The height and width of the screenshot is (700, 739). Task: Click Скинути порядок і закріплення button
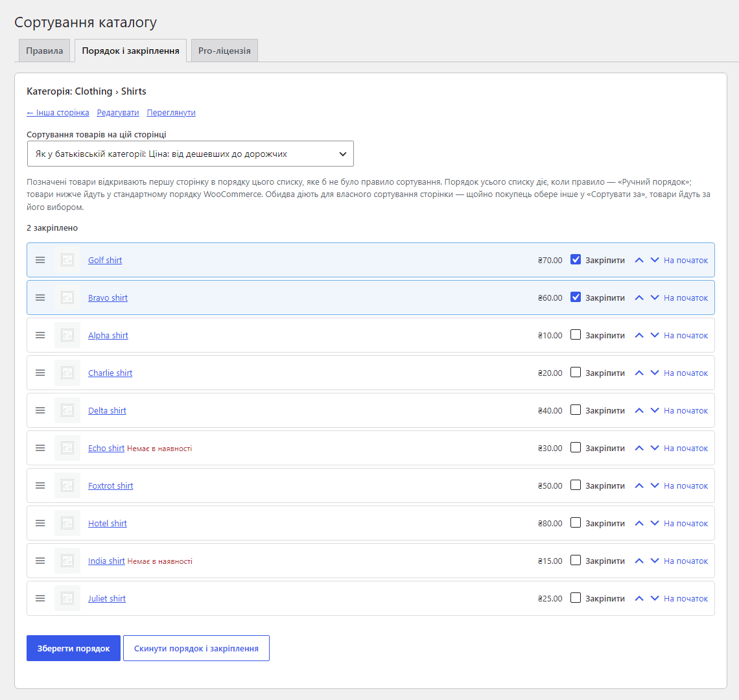click(x=196, y=648)
